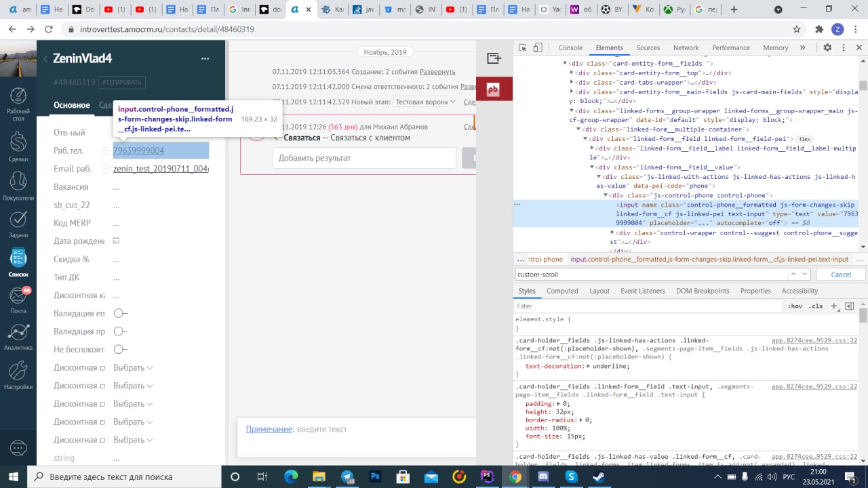Open the Тестовая воронка stage dropdown
Screen dimensions: 868x488
click(x=425, y=102)
